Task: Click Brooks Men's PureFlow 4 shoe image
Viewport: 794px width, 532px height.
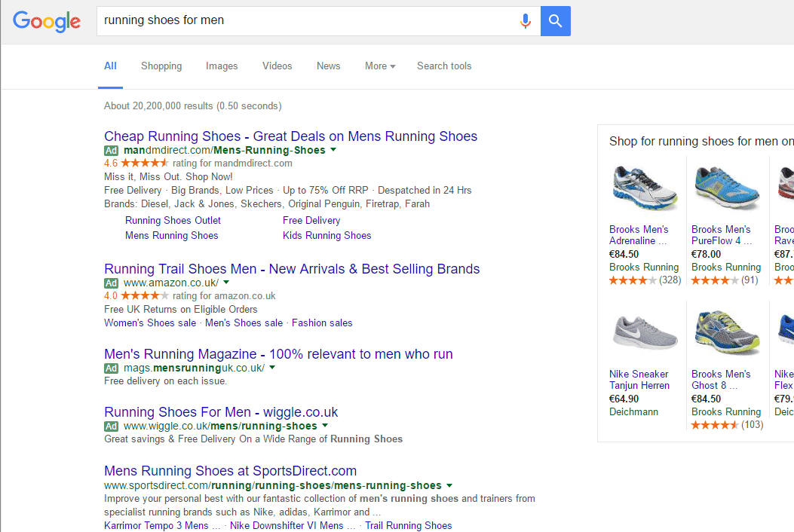Action: click(727, 188)
